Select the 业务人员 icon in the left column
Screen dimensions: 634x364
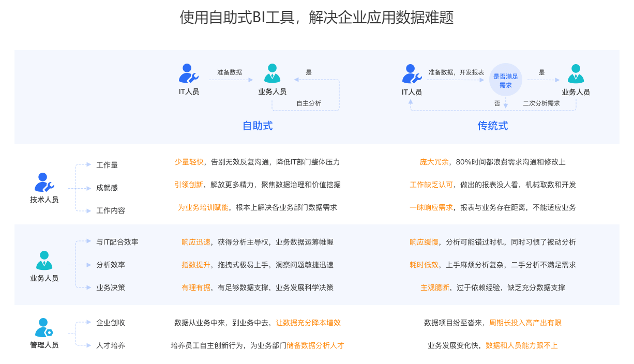(x=44, y=261)
